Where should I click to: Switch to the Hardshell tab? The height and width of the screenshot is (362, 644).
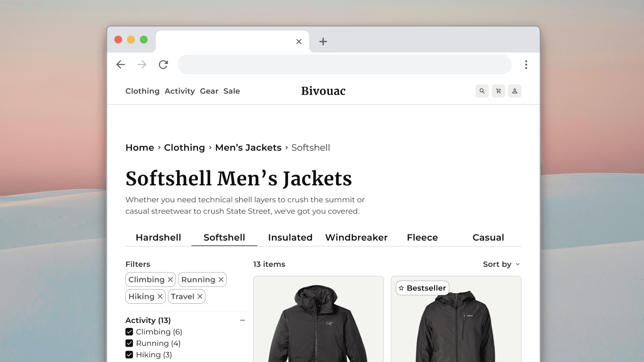click(x=158, y=237)
